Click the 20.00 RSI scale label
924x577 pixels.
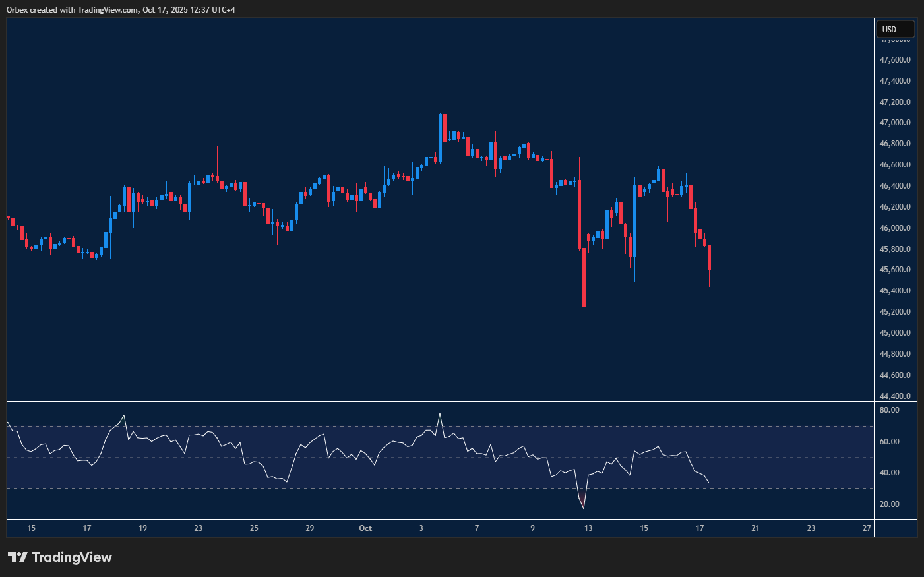click(x=889, y=504)
